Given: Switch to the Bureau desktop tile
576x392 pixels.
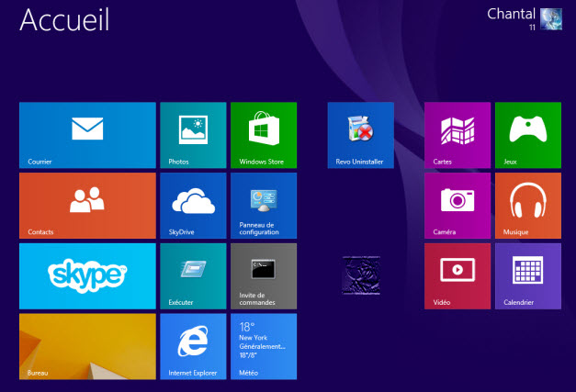Looking at the screenshot, I should tap(87, 346).
